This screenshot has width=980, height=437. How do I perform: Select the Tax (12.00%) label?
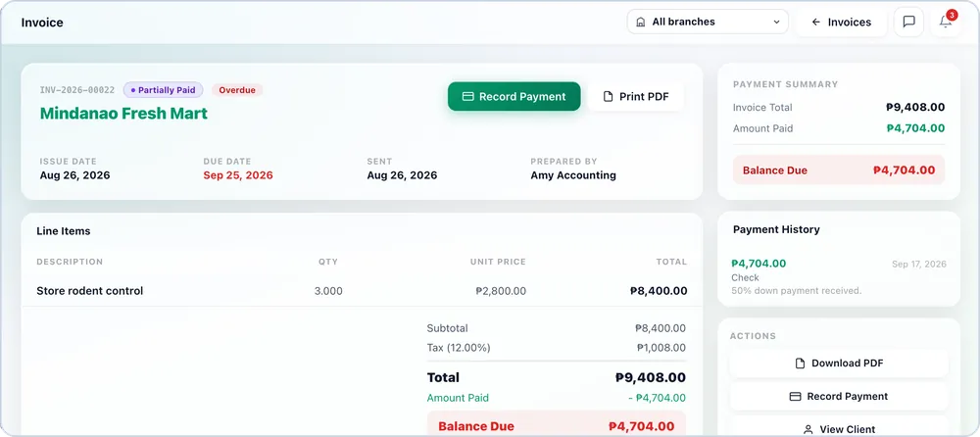tap(458, 348)
